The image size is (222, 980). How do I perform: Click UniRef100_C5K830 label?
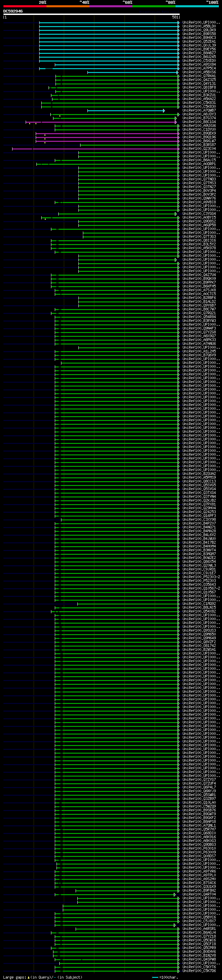(x=199, y=107)
